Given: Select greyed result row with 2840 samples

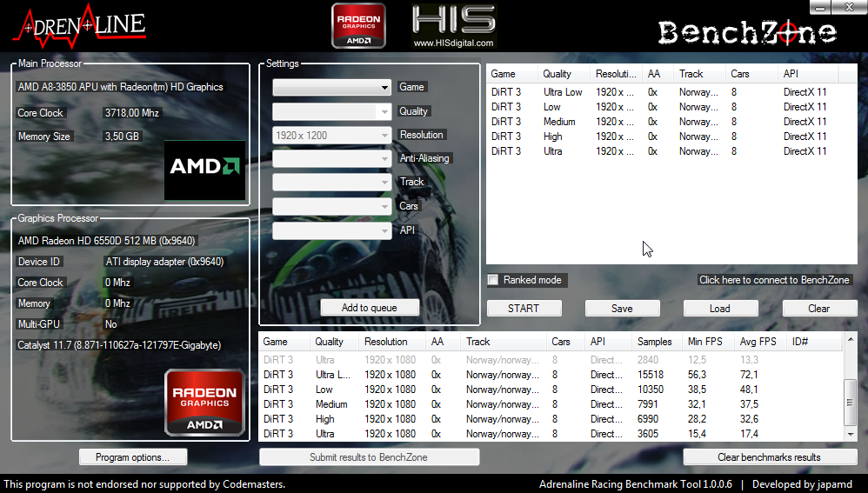Looking at the screenshot, I should point(551,360).
